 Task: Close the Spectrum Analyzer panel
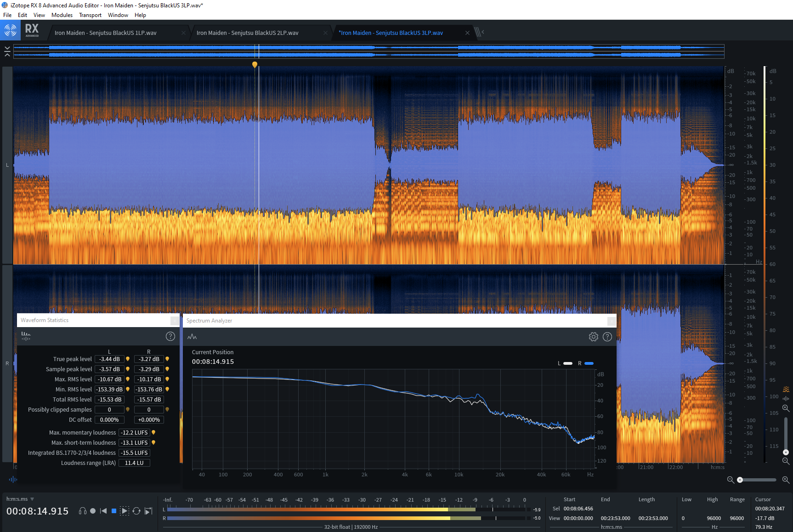612,321
